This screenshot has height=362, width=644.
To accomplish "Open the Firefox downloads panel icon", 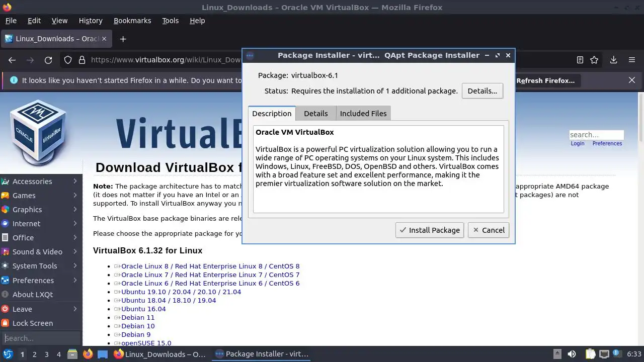I will (x=613, y=60).
